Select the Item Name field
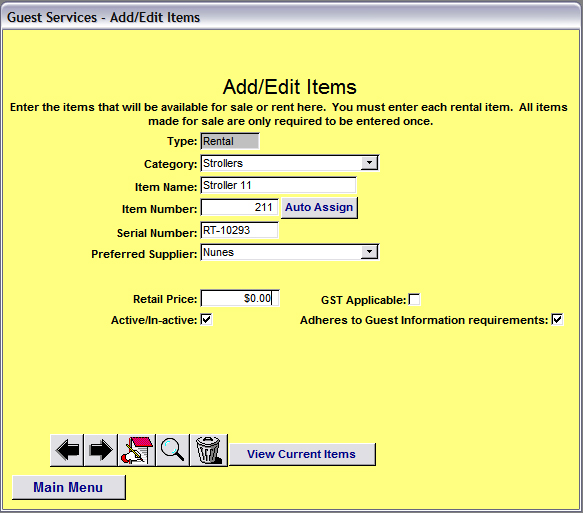Viewport: 583px width, 513px height. (x=278, y=185)
